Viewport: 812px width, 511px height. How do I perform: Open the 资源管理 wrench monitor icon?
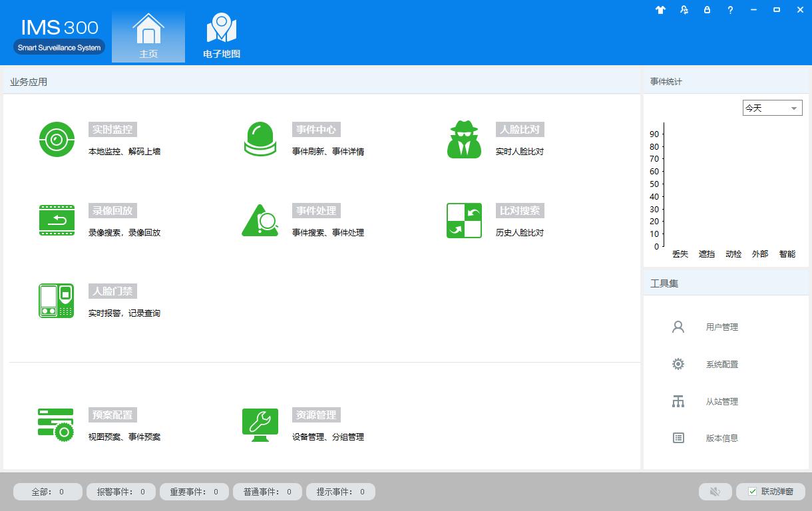(x=260, y=425)
